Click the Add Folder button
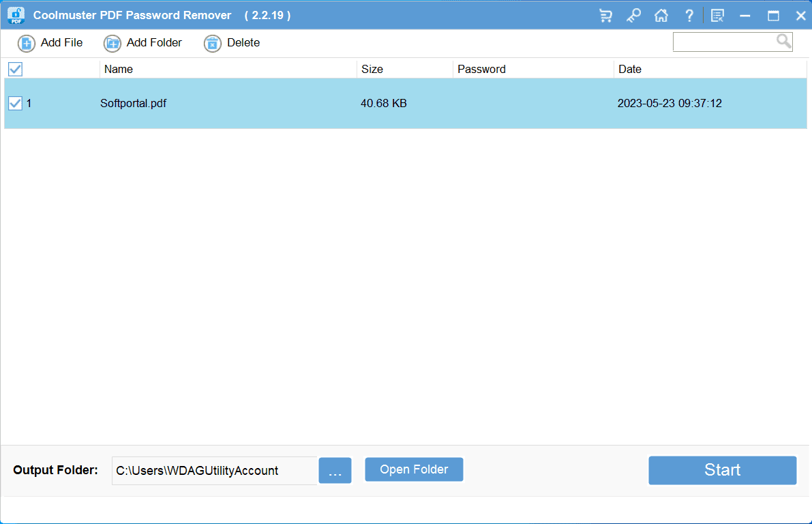The image size is (812, 524). [143, 43]
